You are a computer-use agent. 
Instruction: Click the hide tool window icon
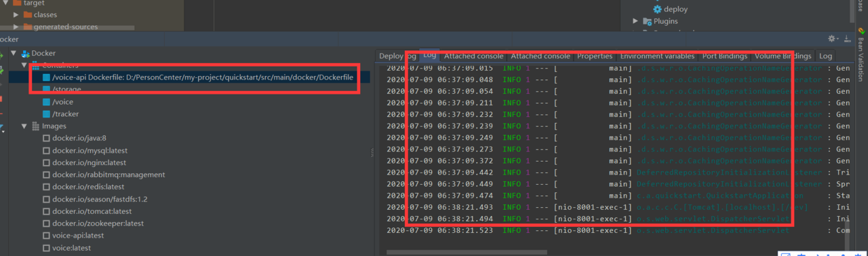[x=847, y=39]
